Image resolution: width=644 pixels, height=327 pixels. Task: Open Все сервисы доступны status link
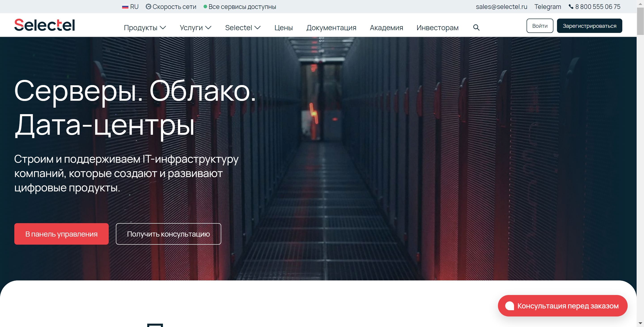coord(240,7)
